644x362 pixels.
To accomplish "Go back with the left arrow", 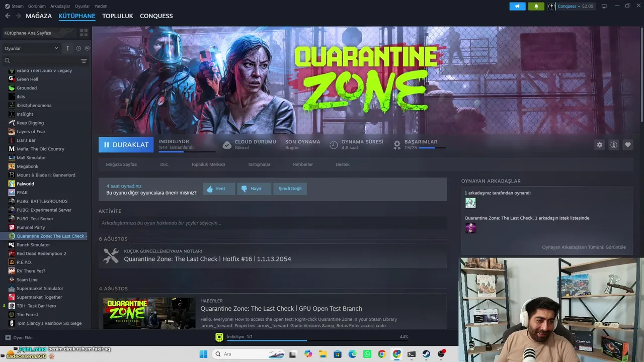I will (8, 16).
